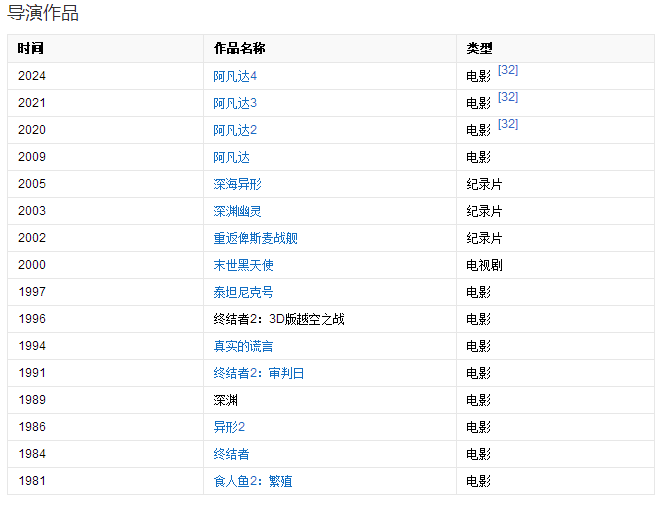Open the 重返俾斯麦战舰 link

tap(255, 238)
